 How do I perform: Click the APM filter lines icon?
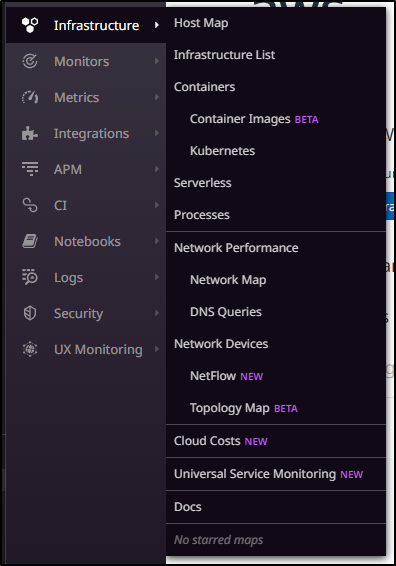pos(30,169)
